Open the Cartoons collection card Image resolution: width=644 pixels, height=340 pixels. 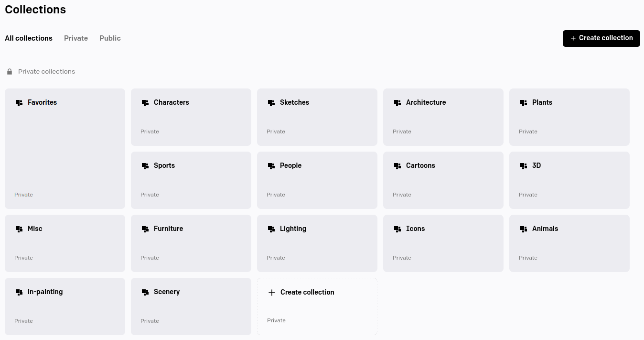[x=443, y=180]
